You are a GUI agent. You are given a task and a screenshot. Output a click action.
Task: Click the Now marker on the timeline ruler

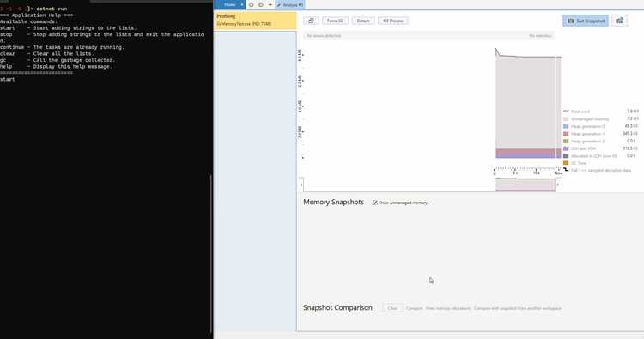(x=558, y=173)
